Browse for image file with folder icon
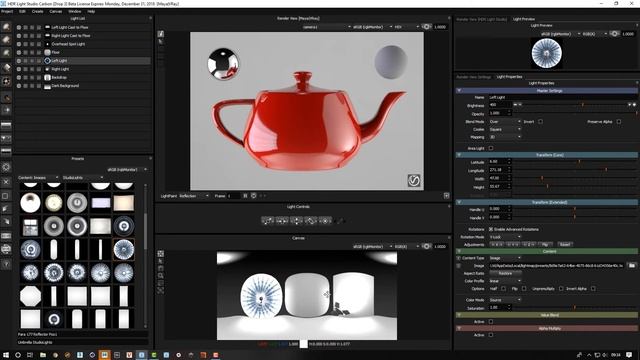 pos(632,266)
